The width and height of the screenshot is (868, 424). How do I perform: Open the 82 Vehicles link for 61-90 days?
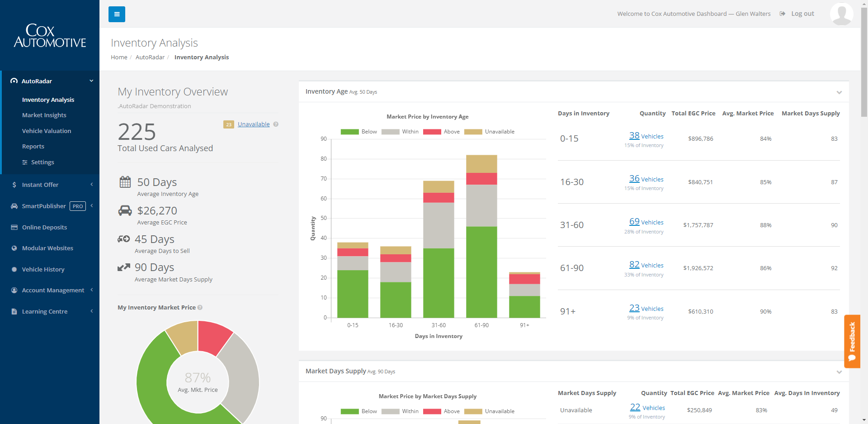pyautogui.click(x=646, y=264)
